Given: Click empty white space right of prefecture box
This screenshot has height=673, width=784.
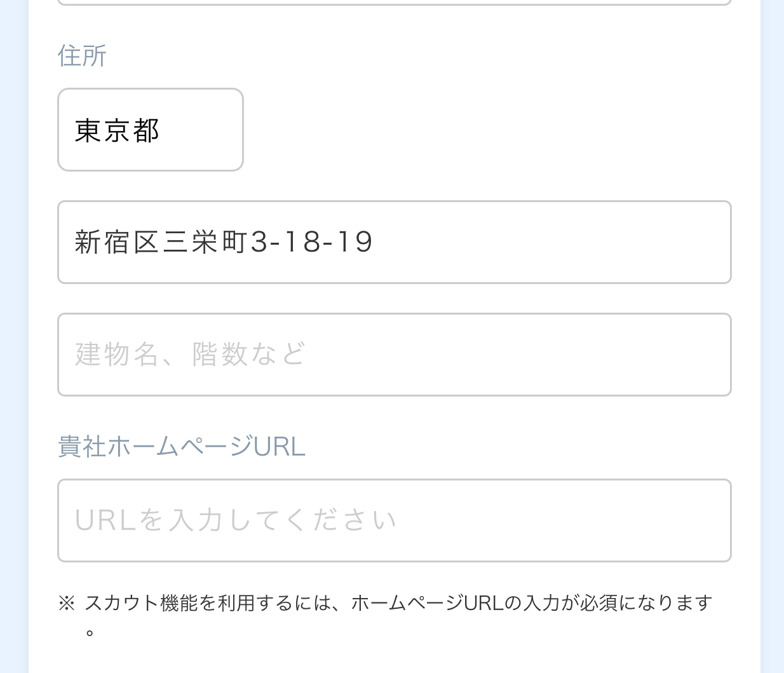Looking at the screenshot, I should coord(483,130).
